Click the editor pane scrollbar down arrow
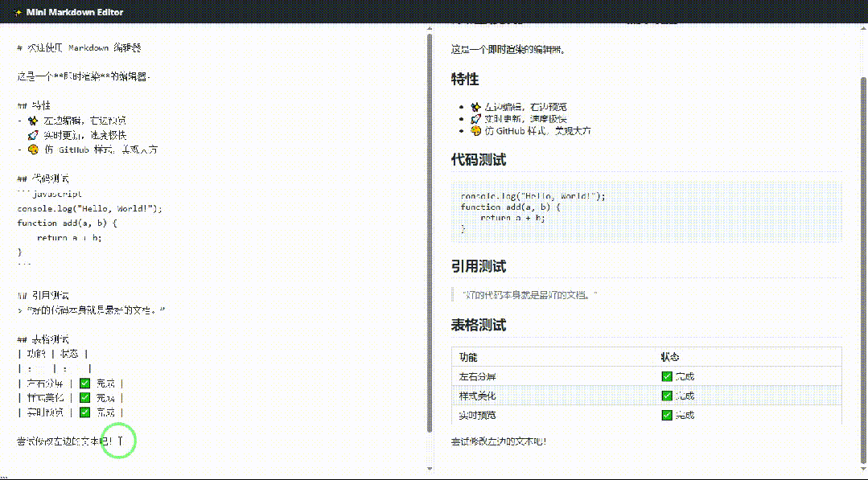This screenshot has width=868, height=480. 430,469
